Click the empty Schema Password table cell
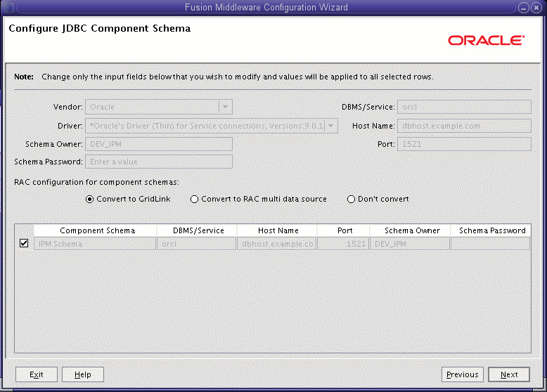 pyautogui.click(x=490, y=244)
